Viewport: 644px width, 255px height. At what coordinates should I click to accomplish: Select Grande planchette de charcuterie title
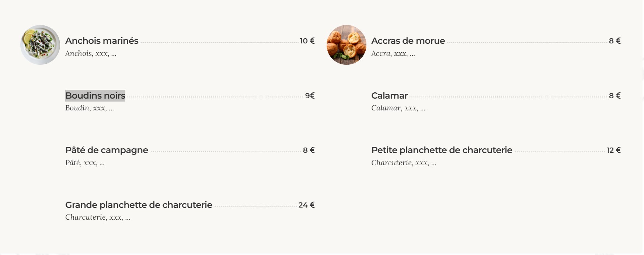(139, 205)
